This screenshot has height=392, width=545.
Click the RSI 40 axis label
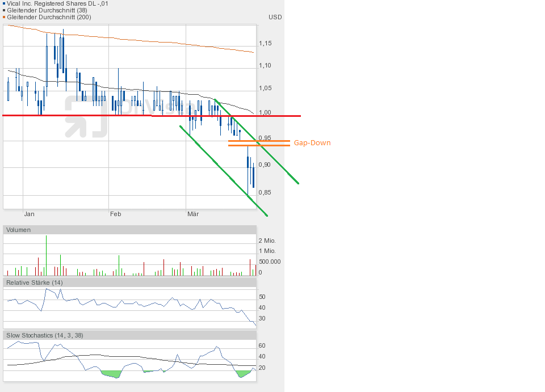[x=262, y=307]
